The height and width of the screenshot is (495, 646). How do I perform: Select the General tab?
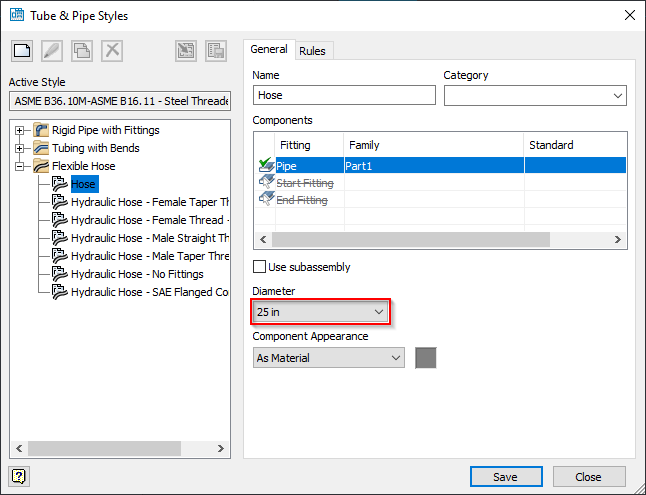268,50
